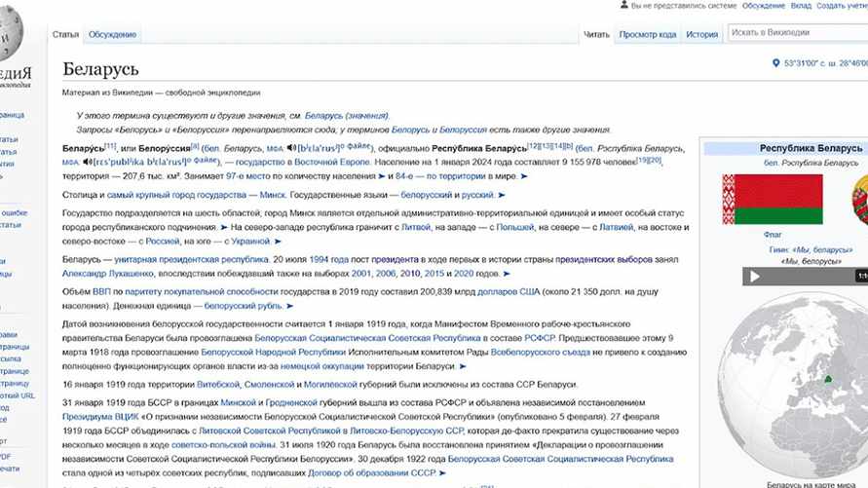Follow the «Президиума ВЦИК» link
This screenshot has height=488, width=868.
click(100, 416)
